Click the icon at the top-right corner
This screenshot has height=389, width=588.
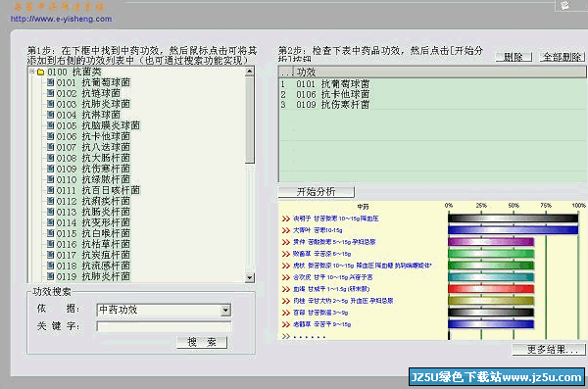[565, 5]
